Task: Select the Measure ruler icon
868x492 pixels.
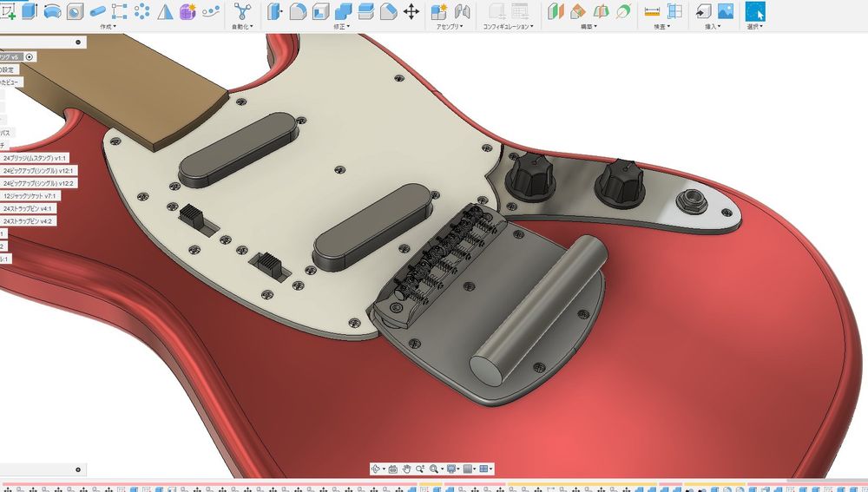Action: click(652, 11)
